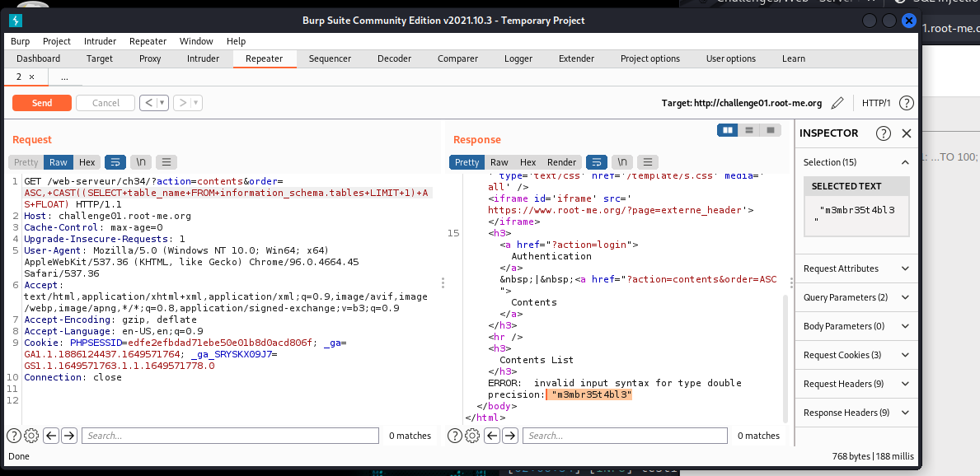This screenshot has height=476, width=980.
Task: Switch to the Dashboard tab
Action: point(39,58)
